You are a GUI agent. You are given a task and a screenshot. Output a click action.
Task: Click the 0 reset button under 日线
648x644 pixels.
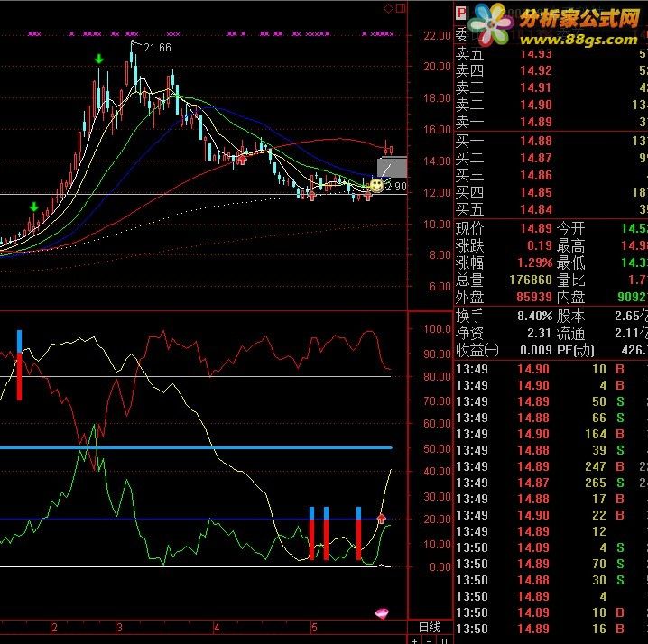444,640
